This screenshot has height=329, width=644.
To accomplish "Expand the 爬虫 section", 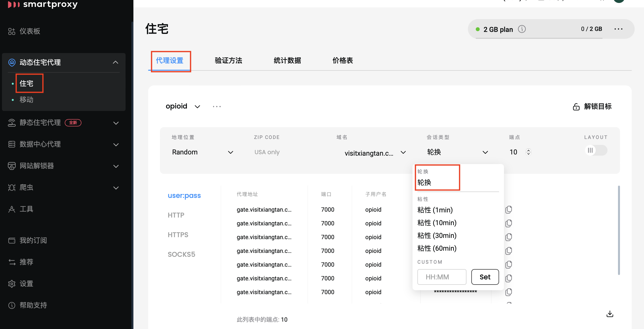I will pyautogui.click(x=116, y=188).
